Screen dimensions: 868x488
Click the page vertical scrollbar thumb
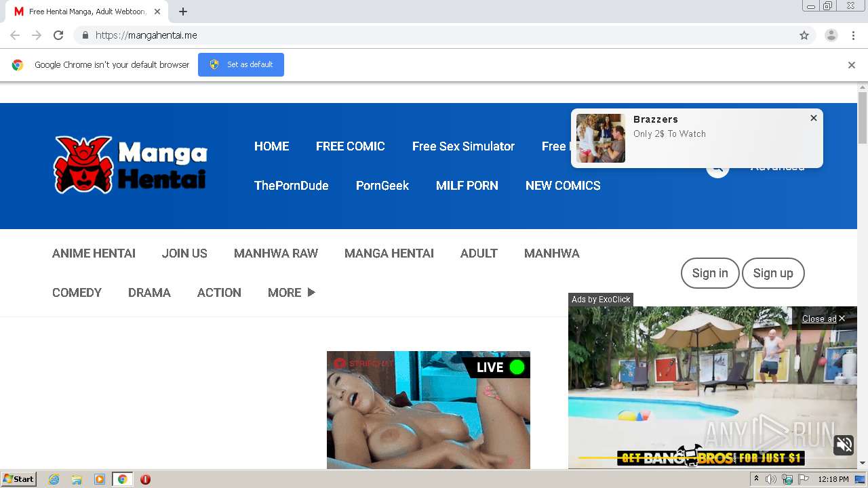tap(863, 118)
